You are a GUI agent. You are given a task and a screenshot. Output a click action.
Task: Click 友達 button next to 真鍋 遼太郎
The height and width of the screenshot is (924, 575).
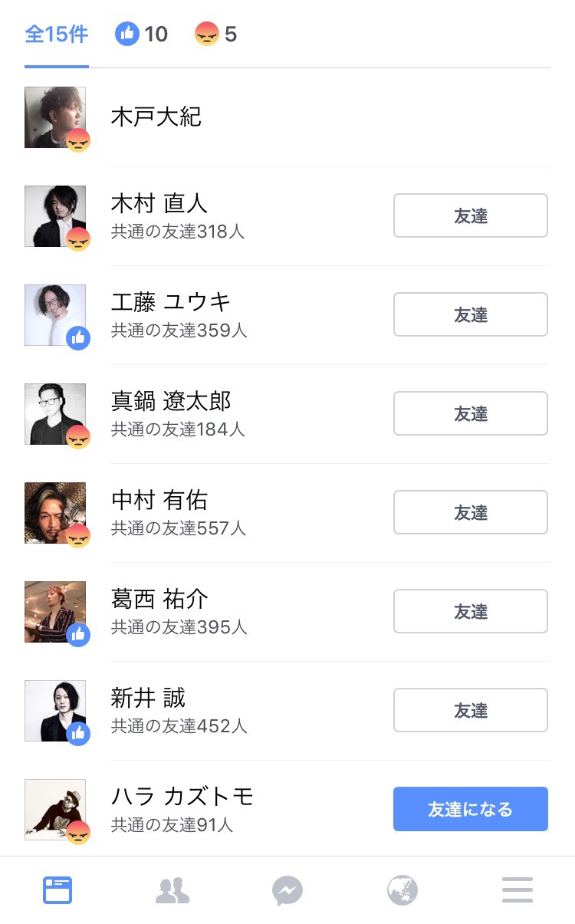470,413
